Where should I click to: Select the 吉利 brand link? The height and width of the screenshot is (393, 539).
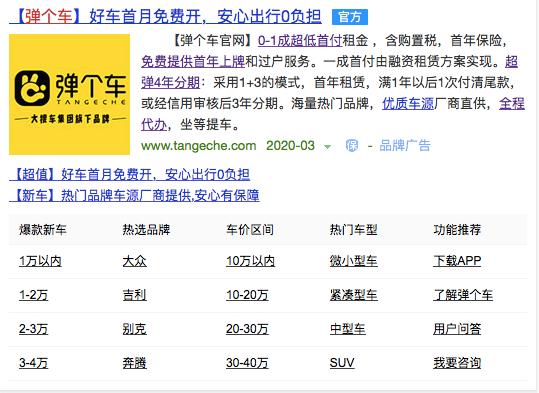point(134,295)
